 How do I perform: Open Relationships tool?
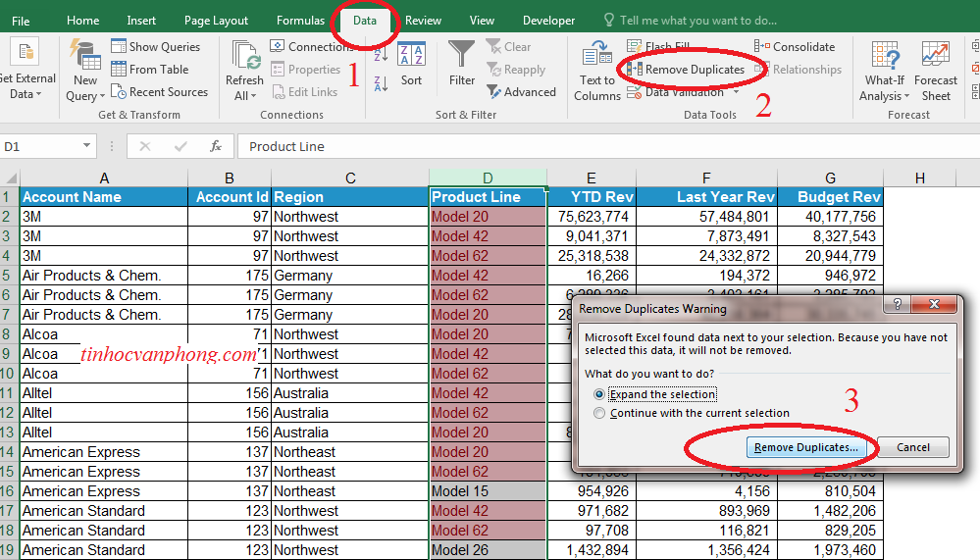coord(799,70)
